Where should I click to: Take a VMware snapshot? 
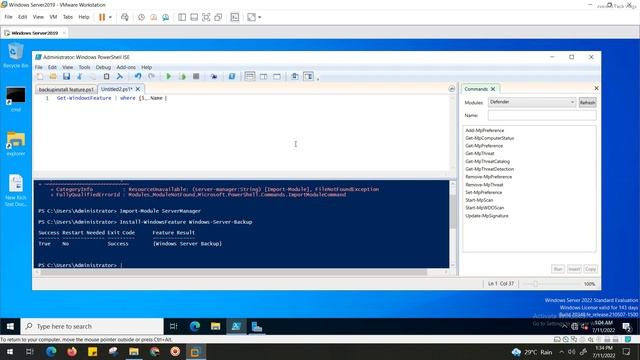pyautogui.click(x=141, y=17)
